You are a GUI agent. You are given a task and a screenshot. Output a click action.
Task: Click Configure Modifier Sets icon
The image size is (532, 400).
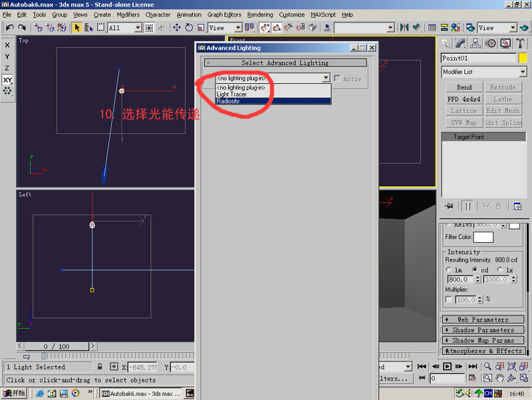(517, 206)
